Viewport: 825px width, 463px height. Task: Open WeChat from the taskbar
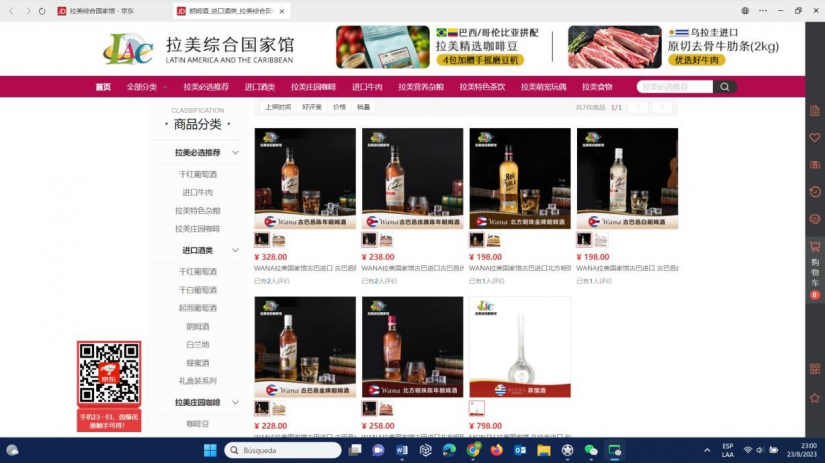[x=591, y=450]
